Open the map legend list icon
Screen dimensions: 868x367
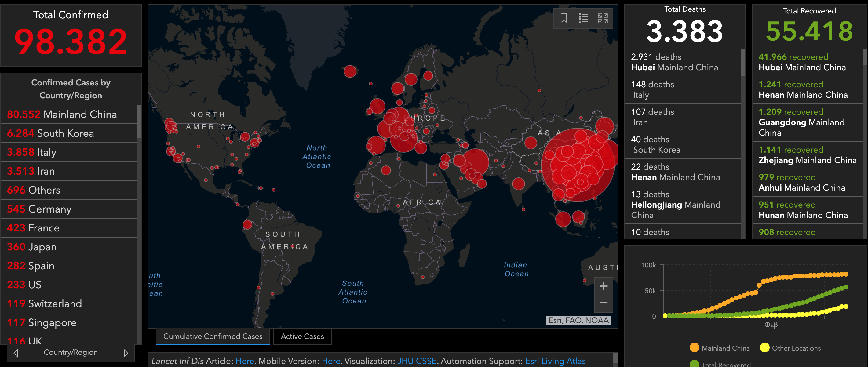point(583,18)
